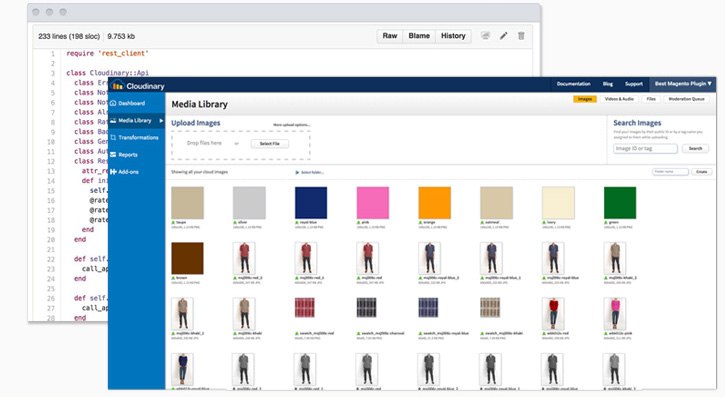Select the green color swatch image
Viewport: 725px width, 397px height.
620,203
